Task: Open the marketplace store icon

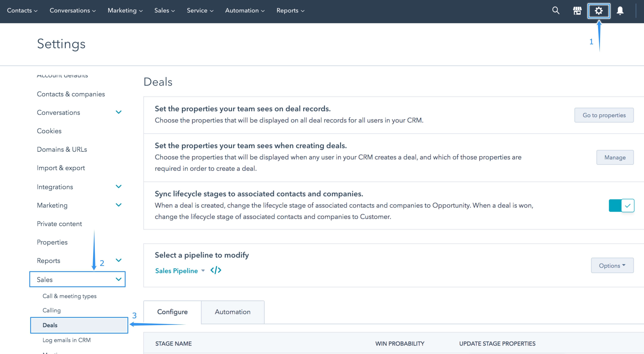Action: pos(577,11)
